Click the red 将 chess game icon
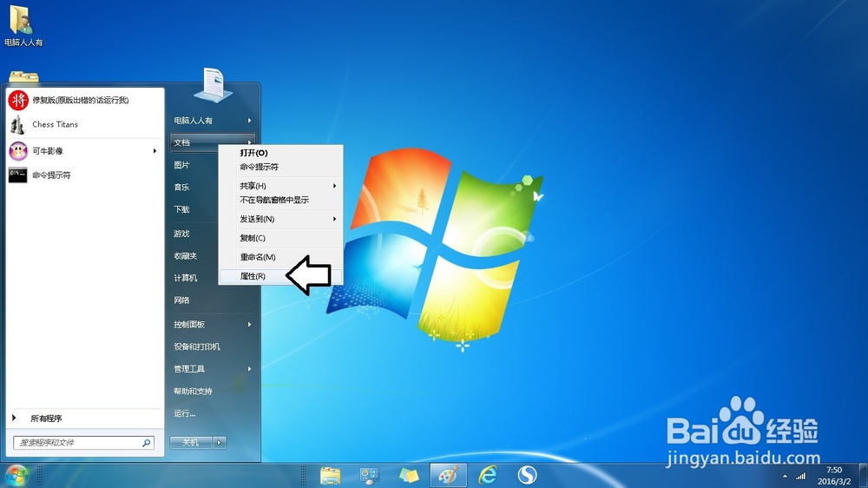 pos(18,100)
